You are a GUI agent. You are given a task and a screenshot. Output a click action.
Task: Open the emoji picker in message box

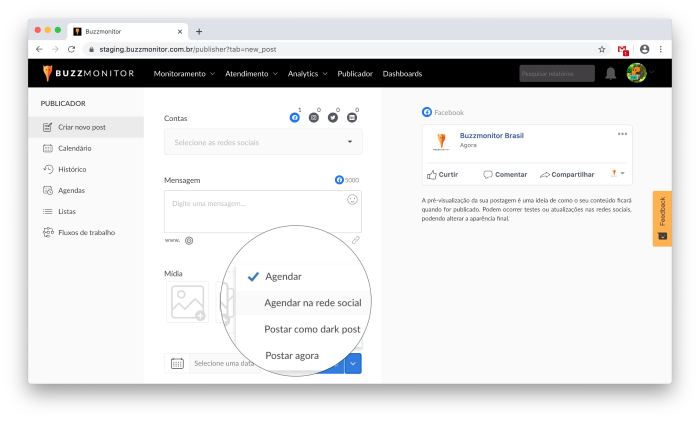pos(352,200)
